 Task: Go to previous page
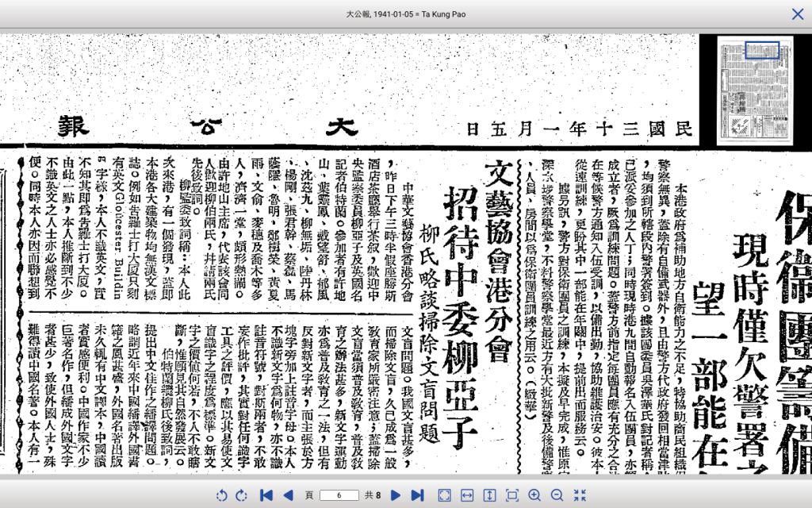tap(289, 495)
